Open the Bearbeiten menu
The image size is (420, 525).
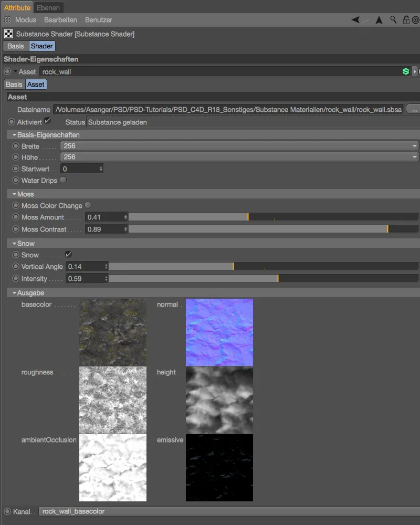pyautogui.click(x=60, y=20)
